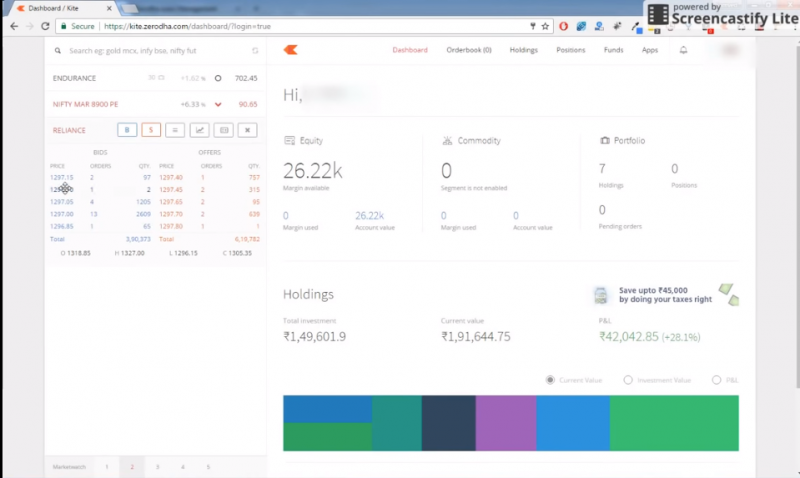Focus the marketwatch search field

(x=158, y=51)
